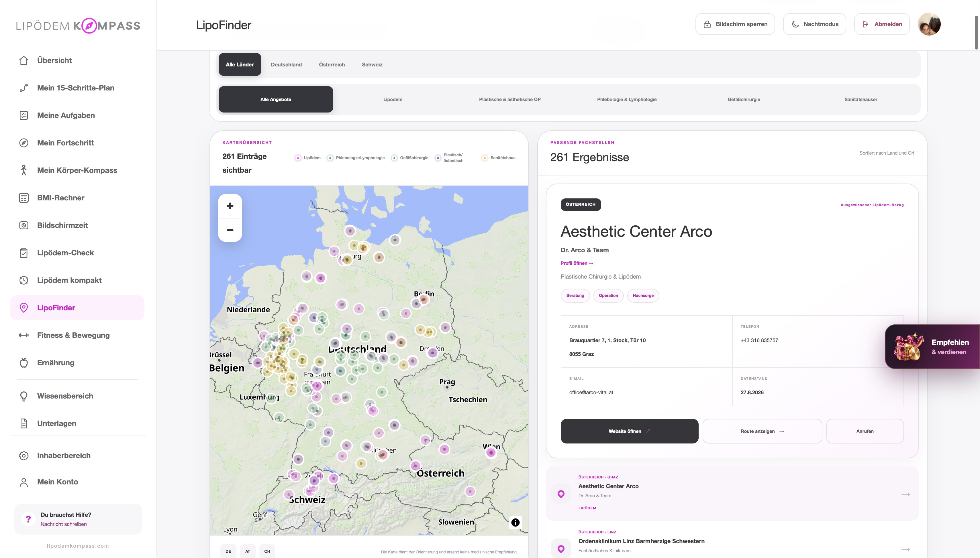Open Lipödem kompakt history icon
The height and width of the screenshot is (558, 980).
[24, 280]
